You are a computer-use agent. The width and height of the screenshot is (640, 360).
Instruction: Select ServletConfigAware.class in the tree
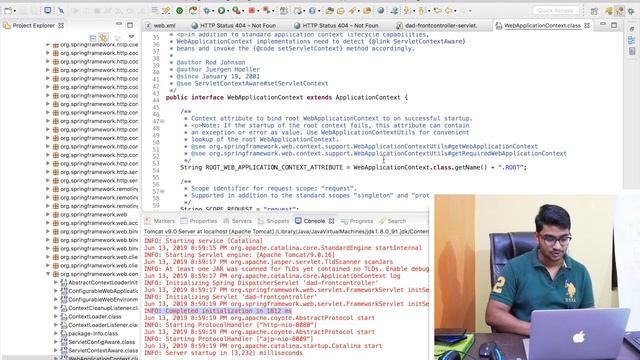(x=101, y=342)
